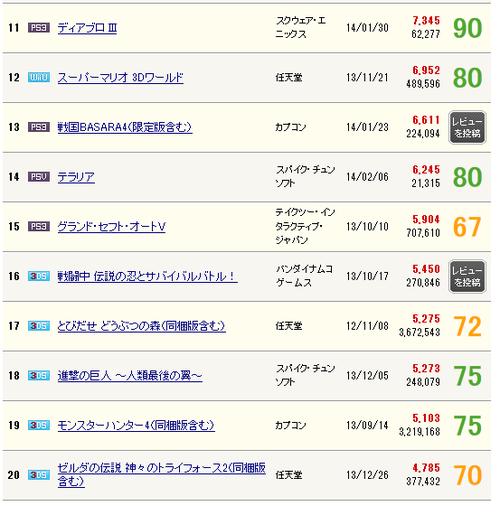Open グランド・セフト・オートV link
This screenshot has height=506, width=500.
(x=112, y=227)
